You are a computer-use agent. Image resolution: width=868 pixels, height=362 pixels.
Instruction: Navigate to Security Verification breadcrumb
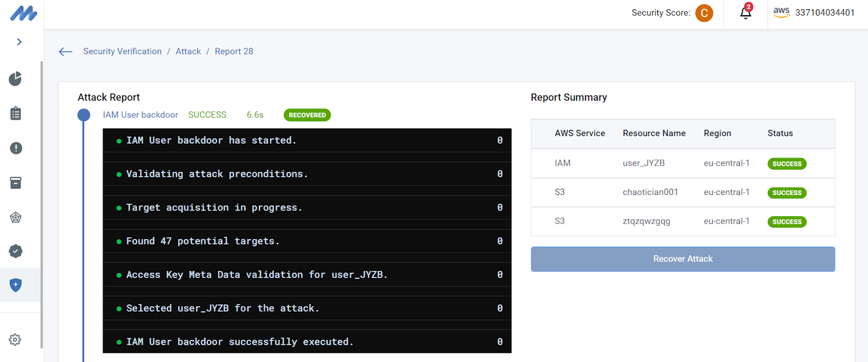coord(122,51)
